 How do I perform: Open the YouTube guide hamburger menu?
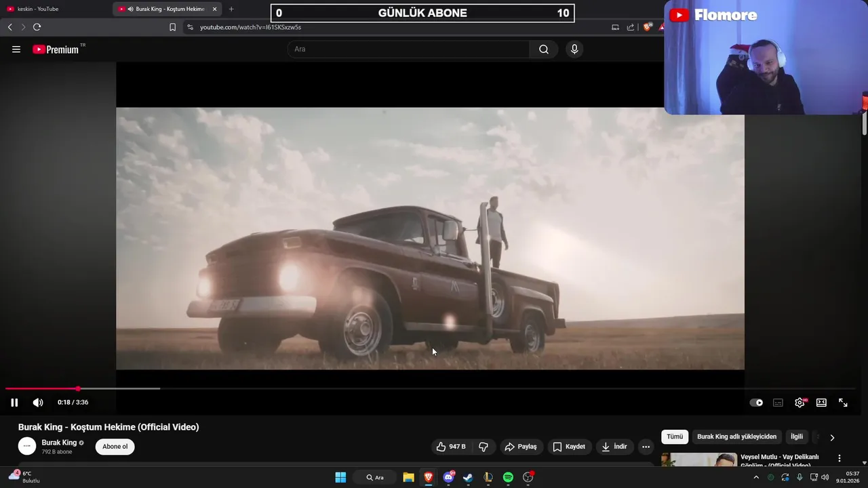point(16,49)
